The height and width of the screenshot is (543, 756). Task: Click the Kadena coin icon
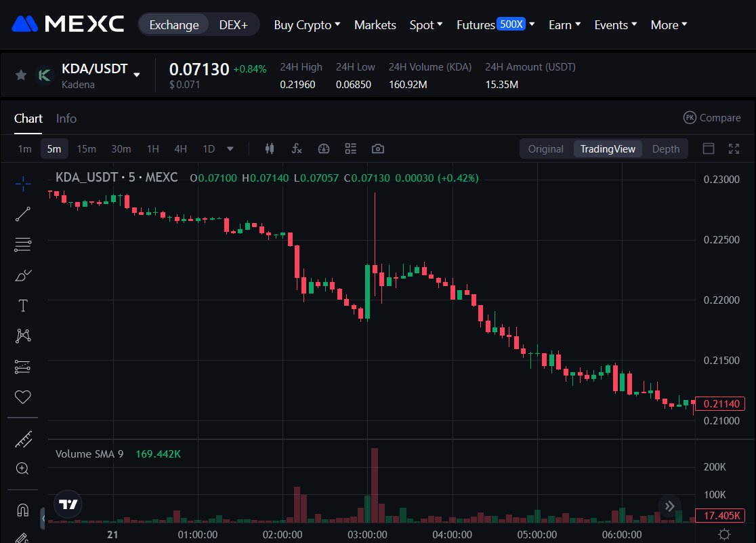tap(44, 75)
